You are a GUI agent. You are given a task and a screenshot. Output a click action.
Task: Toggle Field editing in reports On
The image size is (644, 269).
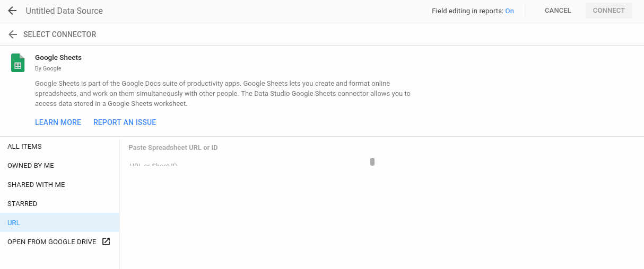pos(509,11)
